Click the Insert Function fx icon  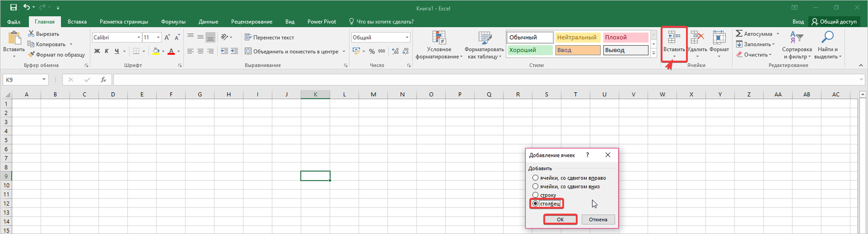103,80
